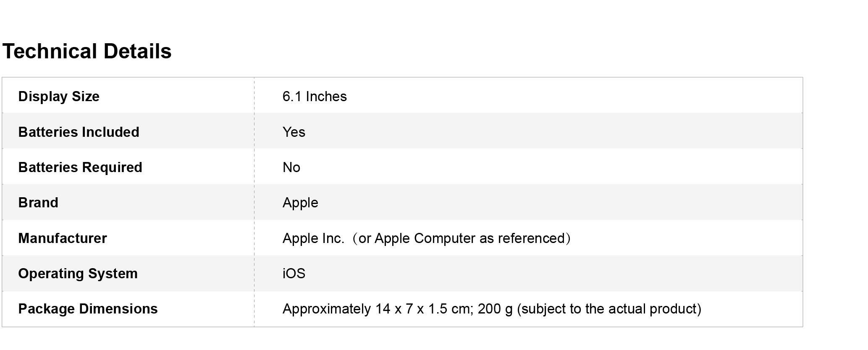Select the Apple value in the Brand row
This screenshot has height=350, width=868.
[x=300, y=203]
